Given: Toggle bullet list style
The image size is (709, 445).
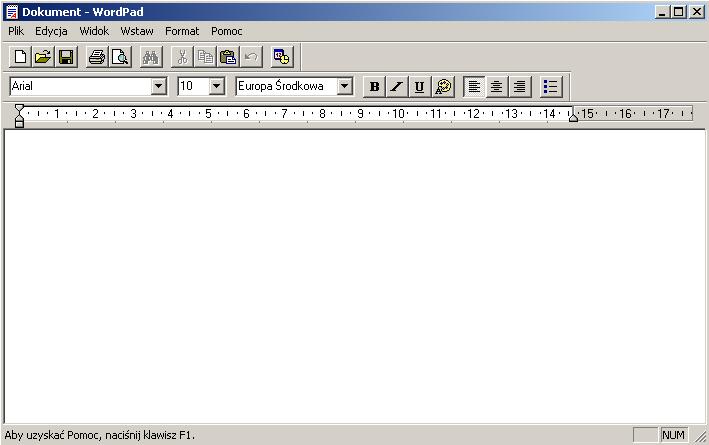Looking at the screenshot, I should (551, 86).
